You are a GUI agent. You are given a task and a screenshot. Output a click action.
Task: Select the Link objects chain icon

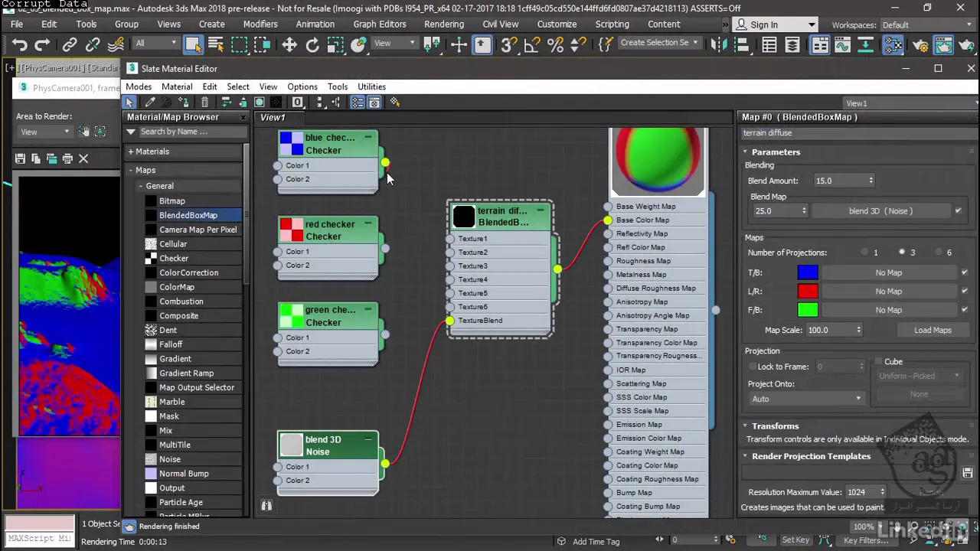click(70, 45)
